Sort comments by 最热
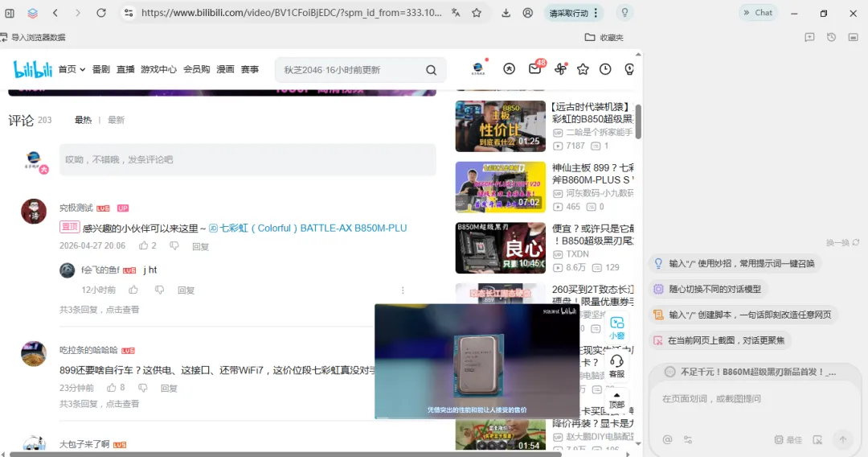 [83, 120]
